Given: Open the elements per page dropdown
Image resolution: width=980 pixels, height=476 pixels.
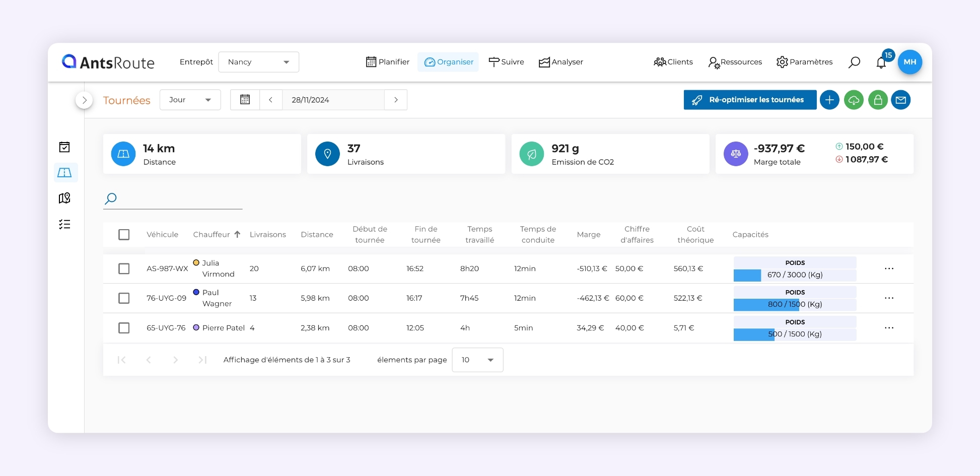Looking at the screenshot, I should (477, 360).
